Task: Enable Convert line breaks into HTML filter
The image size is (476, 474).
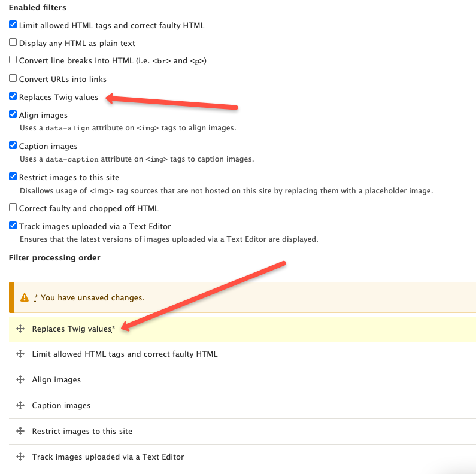Action: (x=13, y=60)
